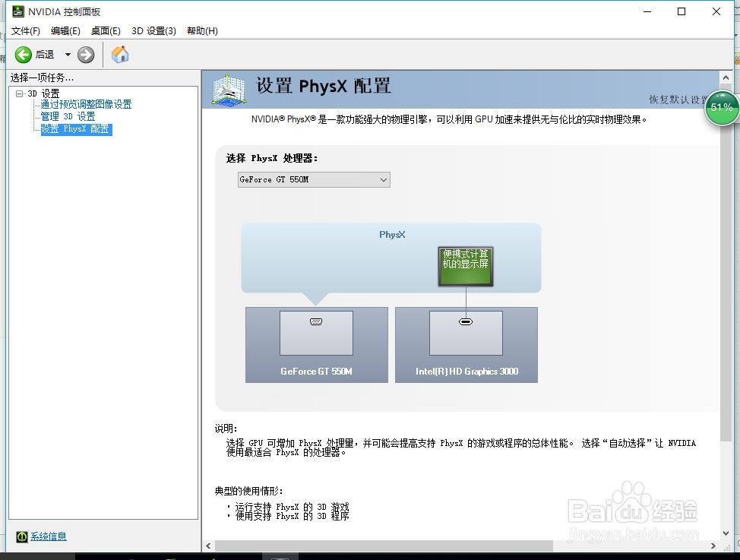Select the Intel(R) HD Graphics 3000 GPU graphic
The width and height of the screenshot is (740, 560).
click(x=466, y=343)
